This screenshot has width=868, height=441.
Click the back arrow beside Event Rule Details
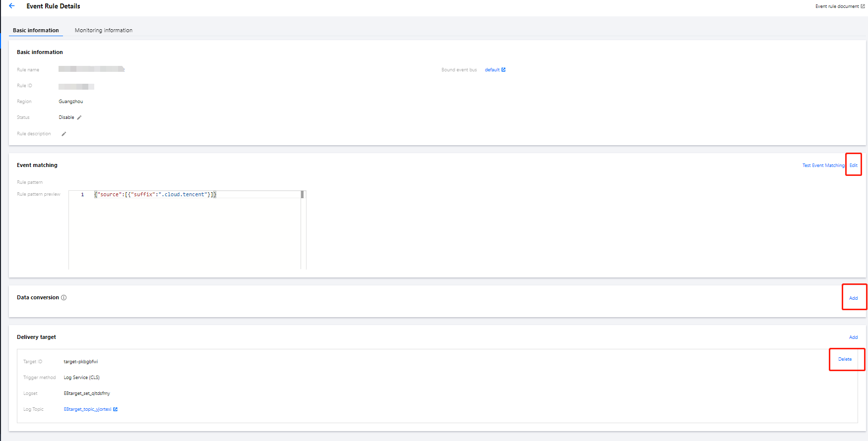pyautogui.click(x=12, y=6)
